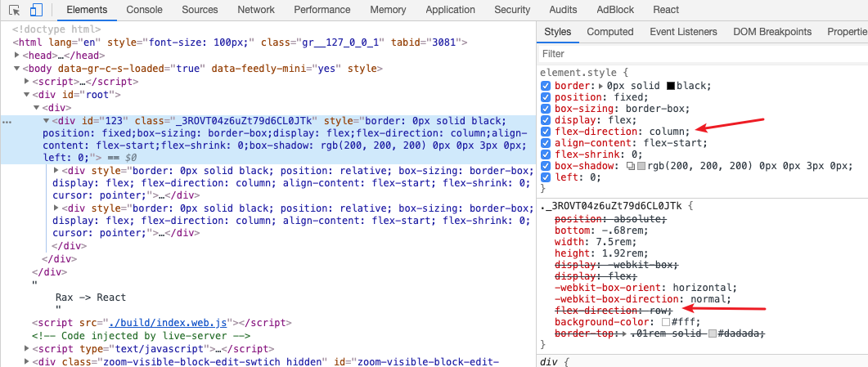Edit the width: 7.5rem value
Screen dimensions: 868x367
coord(613,242)
